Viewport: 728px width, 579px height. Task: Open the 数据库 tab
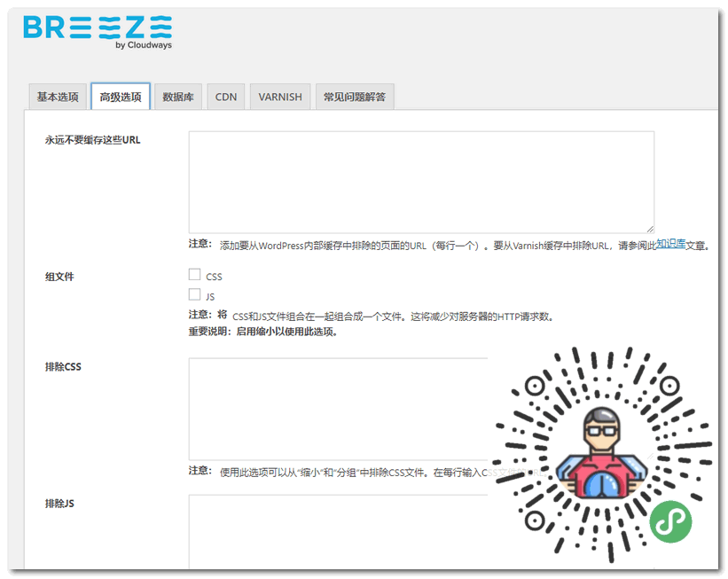pyautogui.click(x=179, y=96)
